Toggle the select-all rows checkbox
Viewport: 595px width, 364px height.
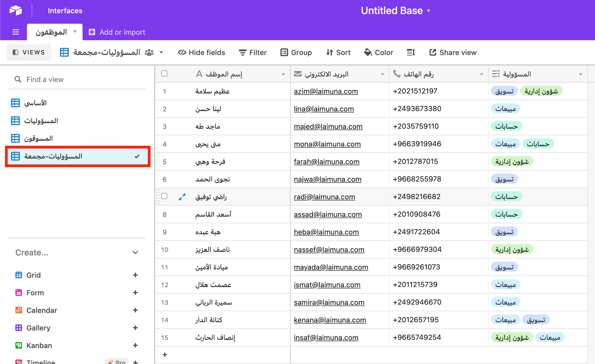point(164,74)
